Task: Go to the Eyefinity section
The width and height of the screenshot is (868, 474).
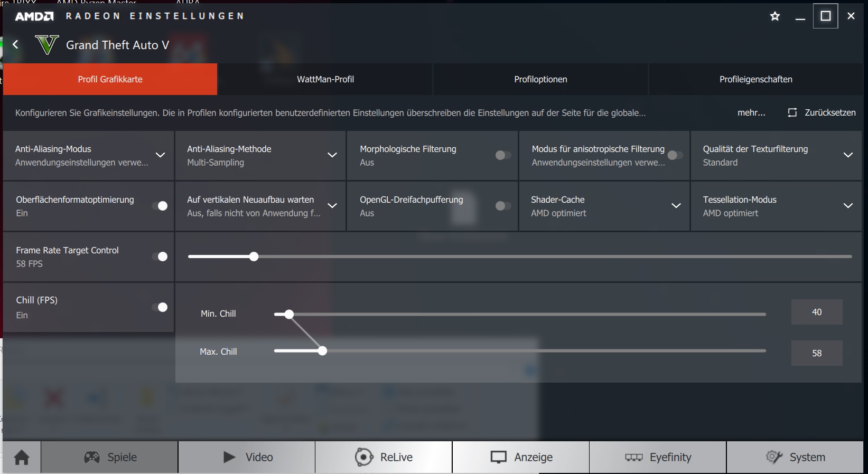Action: click(658, 457)
